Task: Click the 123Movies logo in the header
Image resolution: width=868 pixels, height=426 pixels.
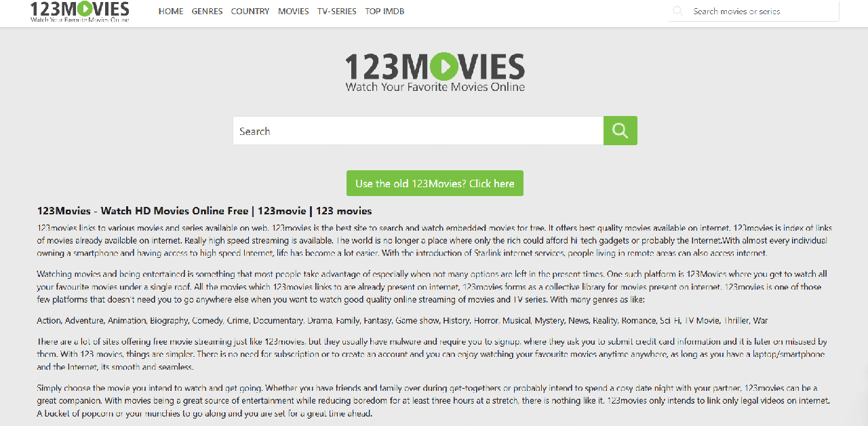Action: tap(79, 12)
